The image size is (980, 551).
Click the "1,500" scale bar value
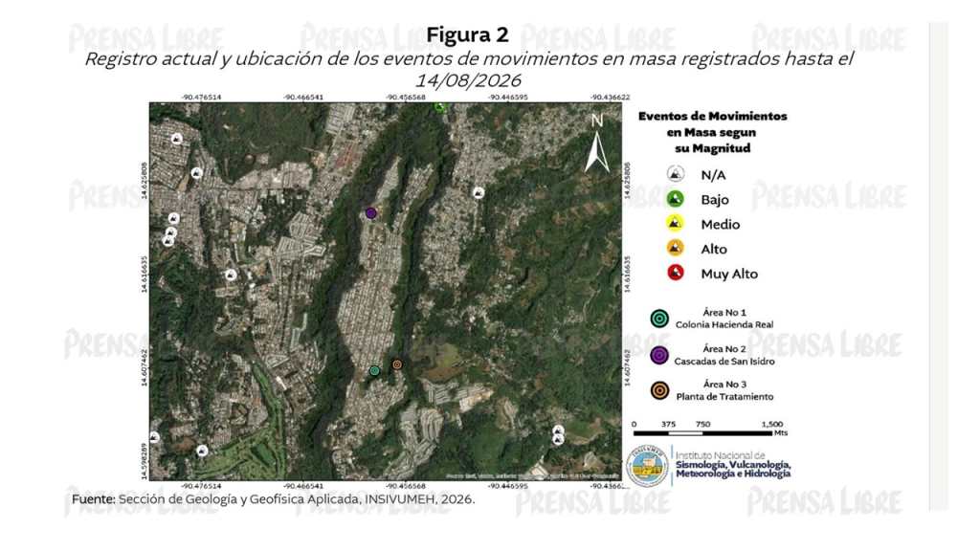[x=772, y=424]
